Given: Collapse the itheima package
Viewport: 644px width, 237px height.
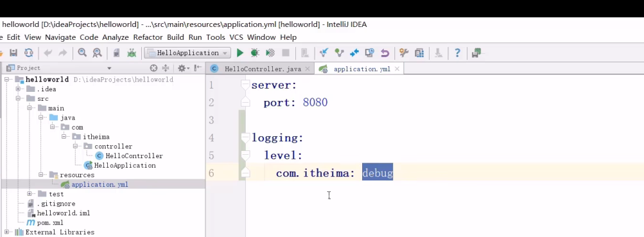Looking at the screenshot, I should pos(64,136).
